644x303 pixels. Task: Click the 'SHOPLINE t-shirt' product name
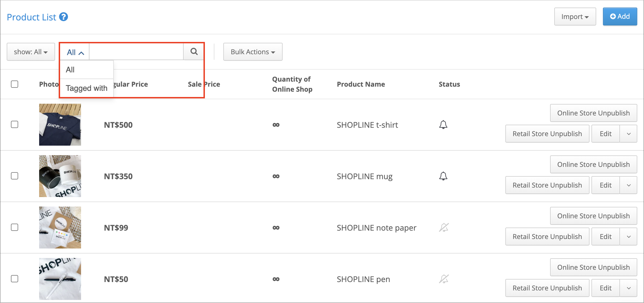[x=367, y=125]
